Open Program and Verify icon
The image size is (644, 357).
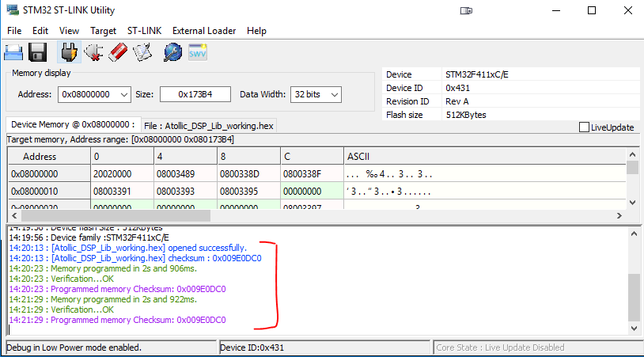point(142,52)
